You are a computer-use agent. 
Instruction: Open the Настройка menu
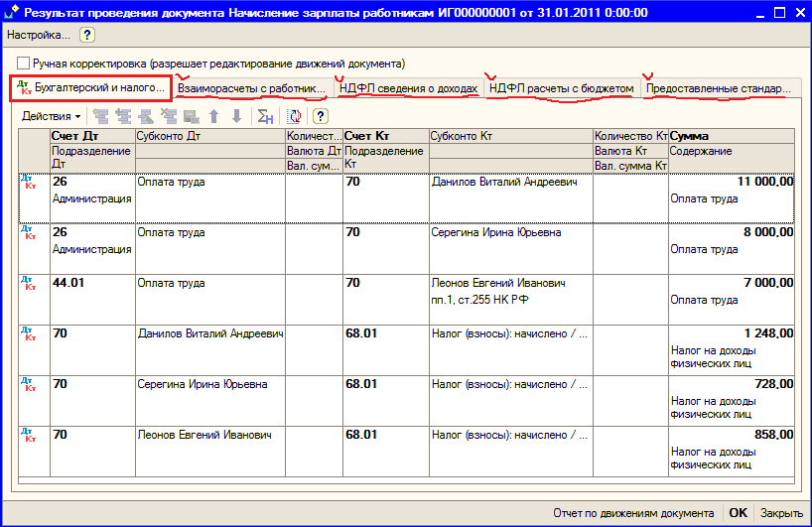[39, 35]
